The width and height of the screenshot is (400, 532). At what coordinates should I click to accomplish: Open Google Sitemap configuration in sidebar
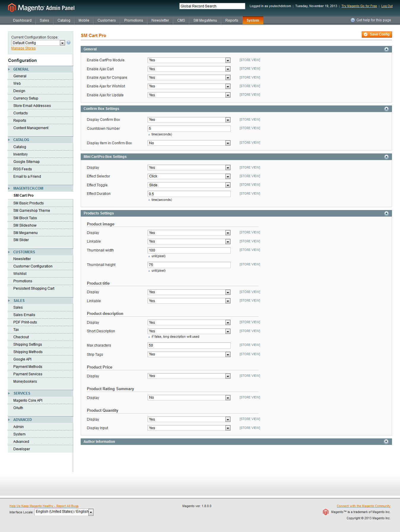pyautogui.click(x=26, y=162)
